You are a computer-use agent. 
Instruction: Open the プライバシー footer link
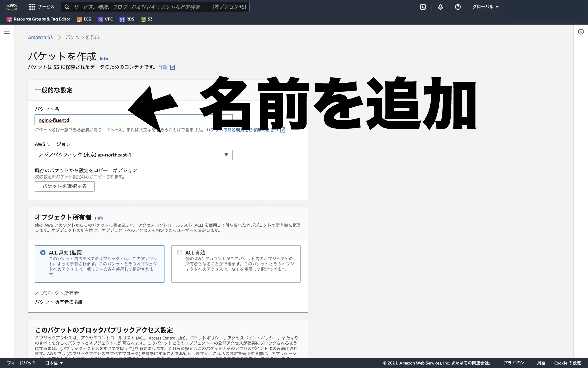click(x=516, y=363)
